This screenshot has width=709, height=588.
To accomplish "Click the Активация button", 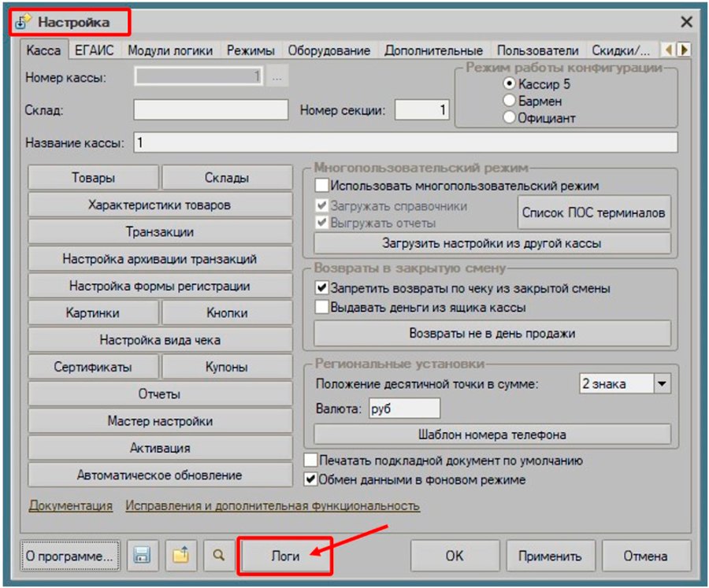I will pyautogui.click(x=160, y=448).
